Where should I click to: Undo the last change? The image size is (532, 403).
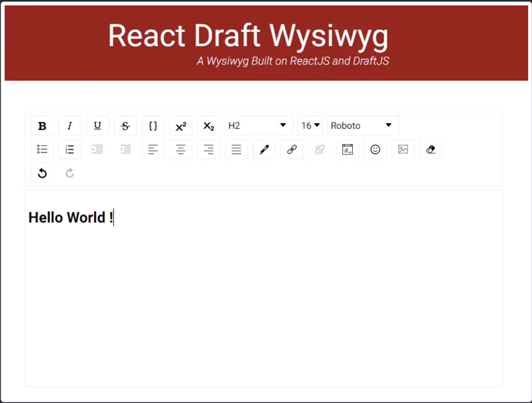point(42,173)
